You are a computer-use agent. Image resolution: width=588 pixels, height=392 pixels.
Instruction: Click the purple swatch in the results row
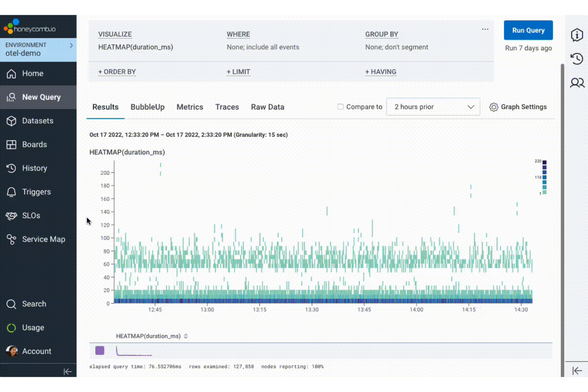pyautogui.click(x=100, y=350)
